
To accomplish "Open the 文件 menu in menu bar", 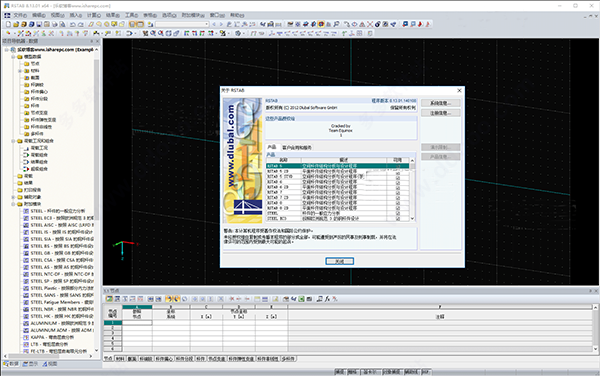I will (20, 15).
